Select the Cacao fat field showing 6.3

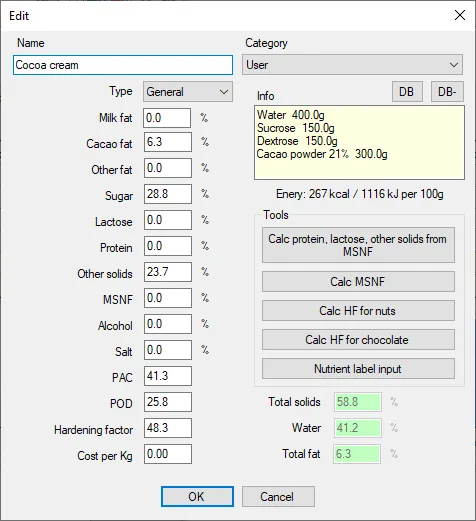pyautogui.click(x=167, y=142)
